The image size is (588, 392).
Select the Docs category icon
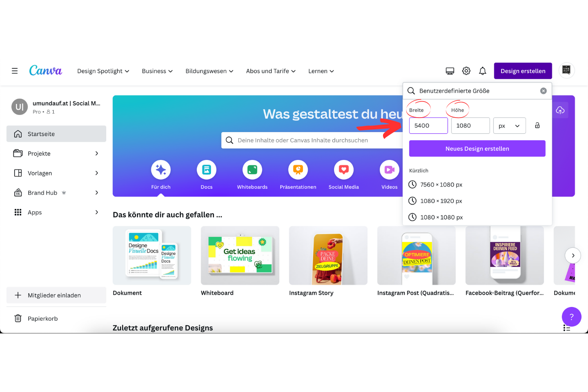[x=207, y=170]
